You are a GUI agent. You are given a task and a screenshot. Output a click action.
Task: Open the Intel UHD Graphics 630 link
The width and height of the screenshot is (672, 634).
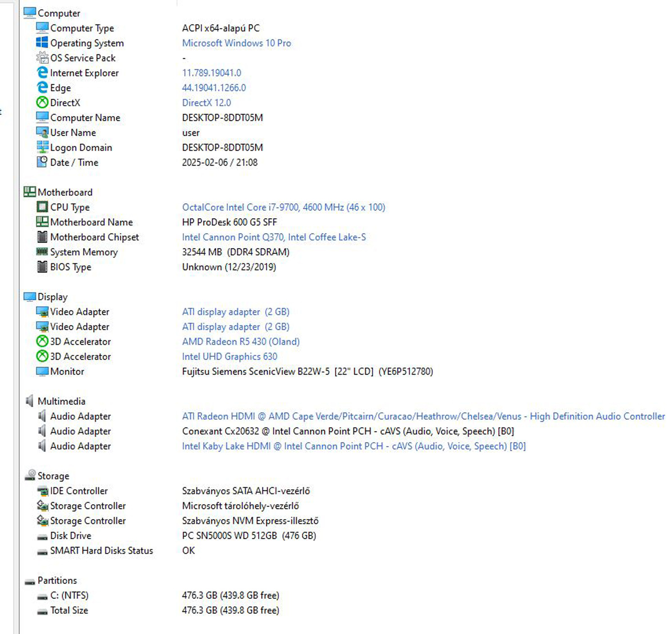229,356
